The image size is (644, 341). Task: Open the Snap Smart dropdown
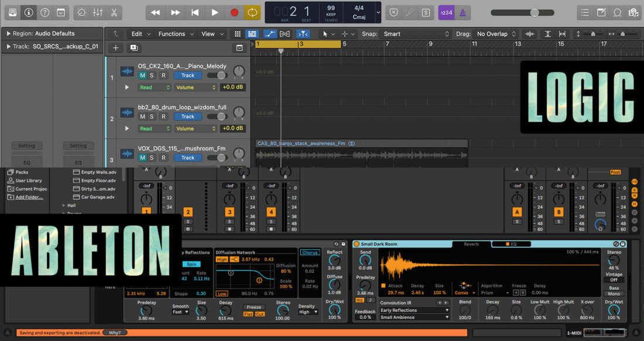click(415, 34)
